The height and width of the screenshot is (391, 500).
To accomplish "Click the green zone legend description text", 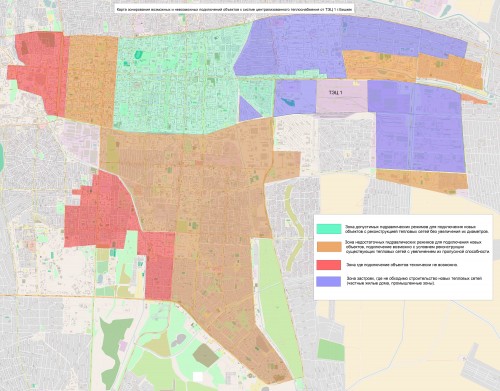I will (417, 229).
